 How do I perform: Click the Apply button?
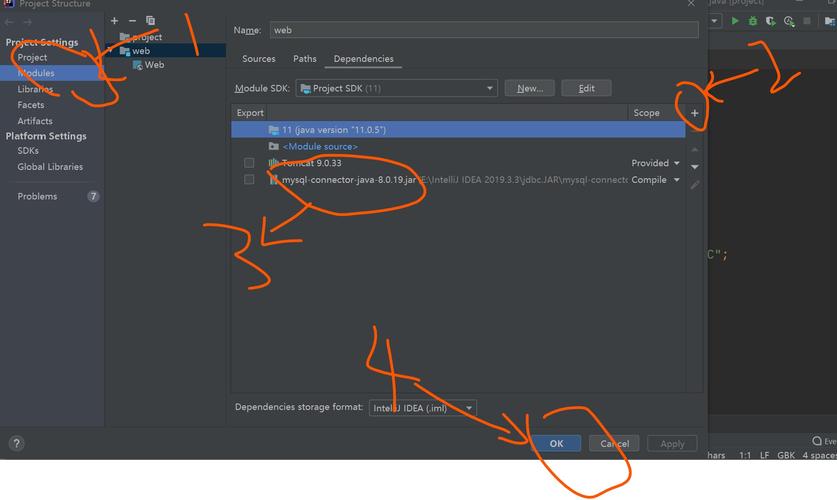point(672,443)
